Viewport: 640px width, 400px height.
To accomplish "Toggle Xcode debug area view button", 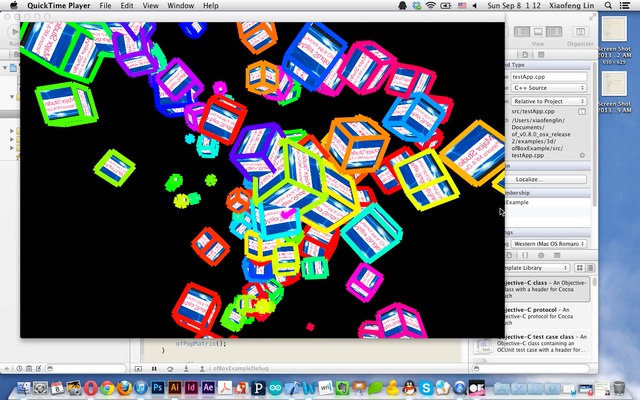I will point(538,31).
